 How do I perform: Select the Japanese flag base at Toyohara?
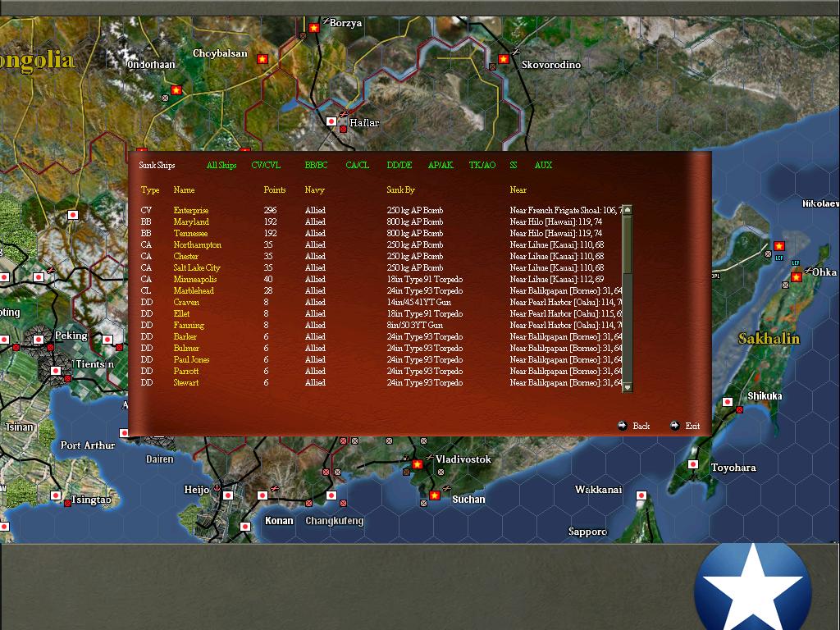tap(693, 464)
